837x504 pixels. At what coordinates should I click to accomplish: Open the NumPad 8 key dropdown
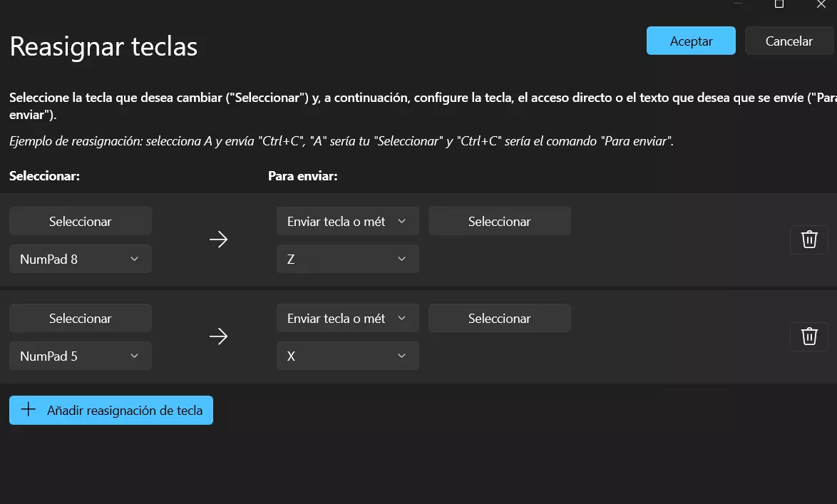pyautogui.click(x=81, y=259)
